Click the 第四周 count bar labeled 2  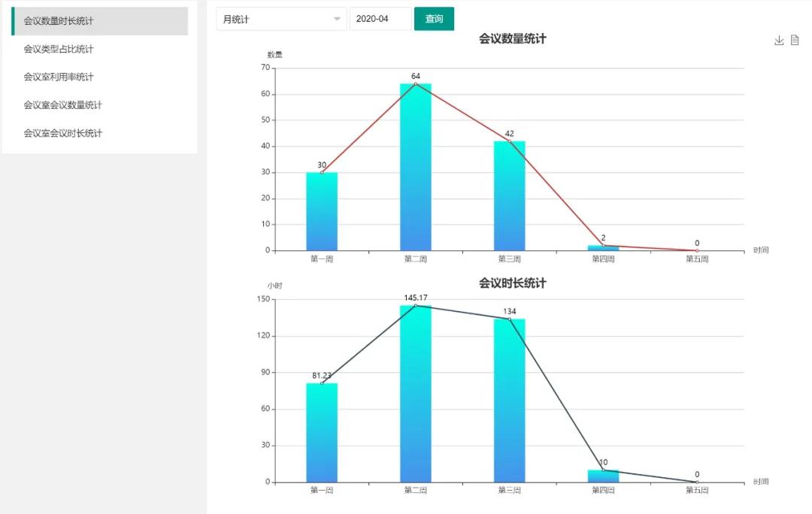coord(603,247)
